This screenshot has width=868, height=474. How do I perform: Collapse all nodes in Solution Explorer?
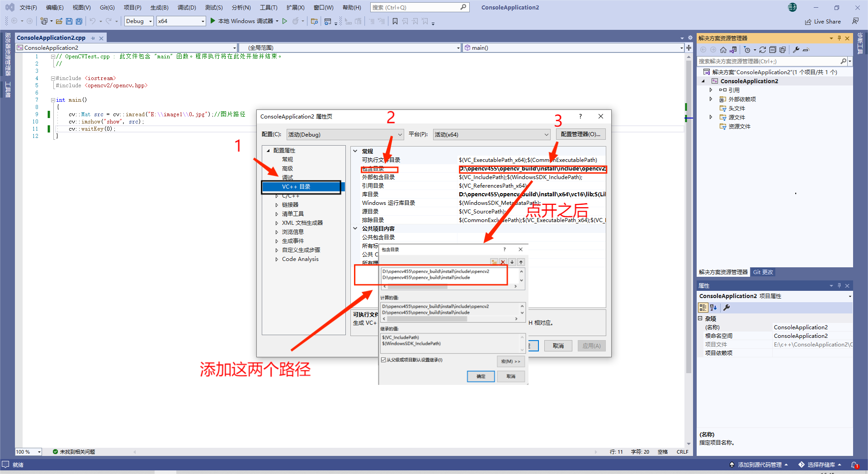pyautogui.click(x=773, y=50)
